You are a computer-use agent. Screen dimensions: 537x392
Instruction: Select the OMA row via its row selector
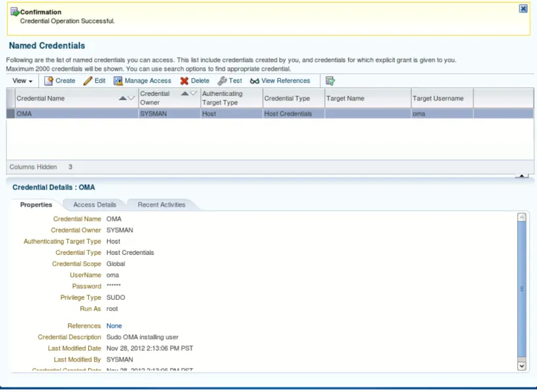click(x=10, y=114)
